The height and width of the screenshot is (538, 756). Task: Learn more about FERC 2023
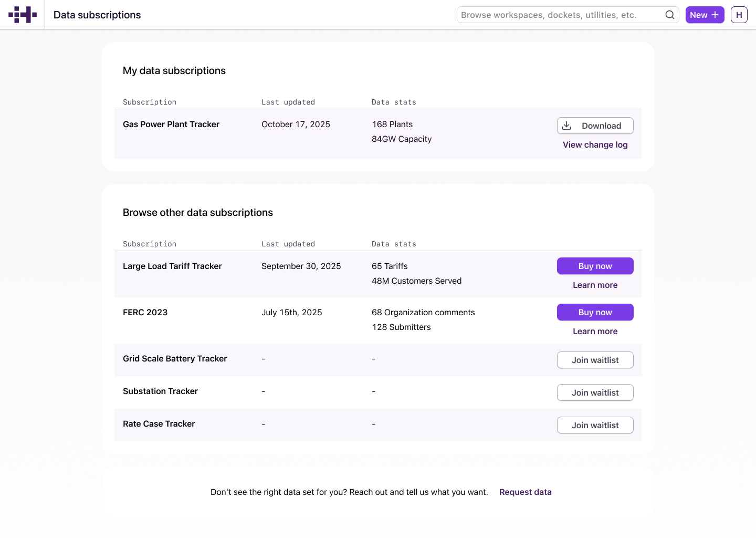[595, 331]
